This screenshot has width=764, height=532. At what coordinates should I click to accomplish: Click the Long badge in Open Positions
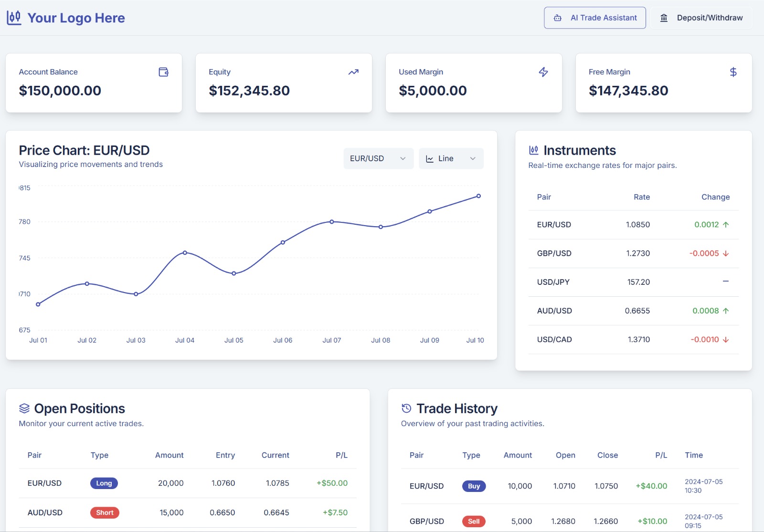(x=104, y=483)
